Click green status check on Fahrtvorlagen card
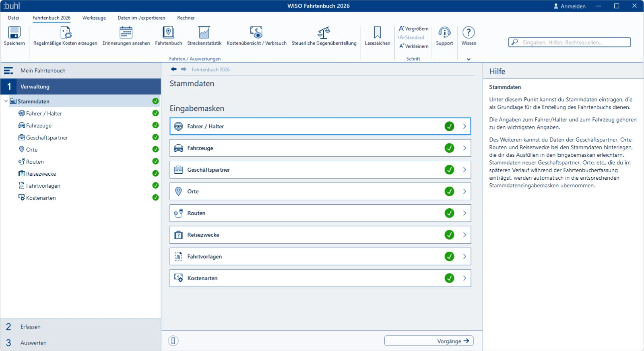The width and height of the screenshot is (644, 351). [450, 257]
